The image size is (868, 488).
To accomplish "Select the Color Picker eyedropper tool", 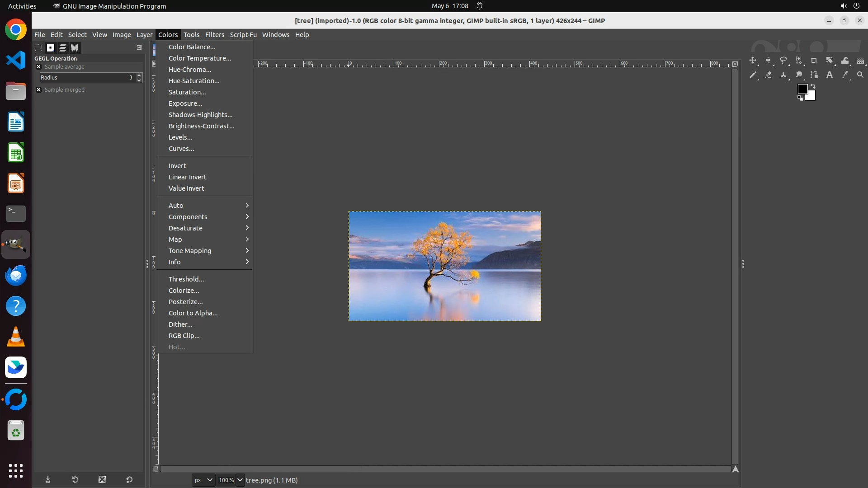I will coord(845,75).
